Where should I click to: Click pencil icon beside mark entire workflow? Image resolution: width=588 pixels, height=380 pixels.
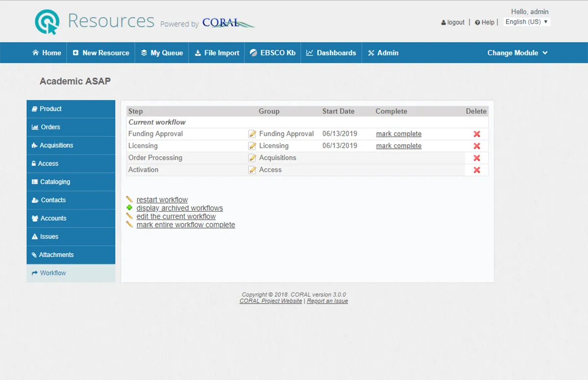(129, 224)
